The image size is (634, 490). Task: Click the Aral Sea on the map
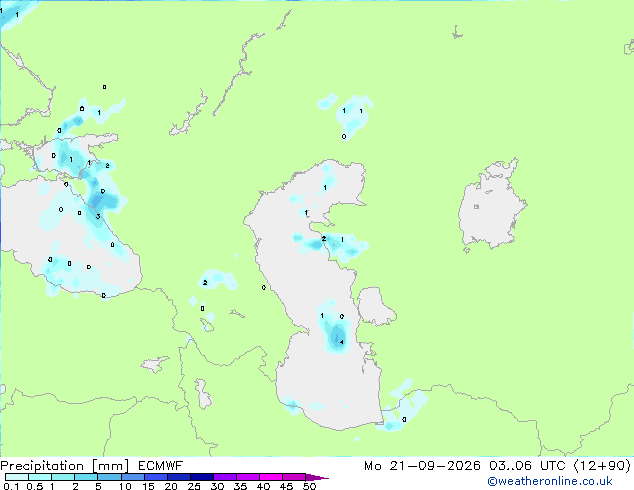(x=490, y=206)
